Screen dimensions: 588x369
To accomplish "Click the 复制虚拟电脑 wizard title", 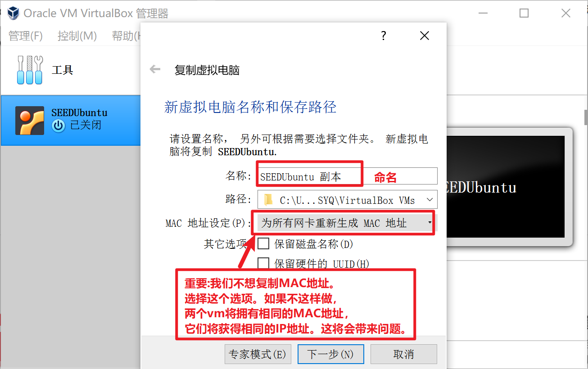I will pyautogui.click(x=207, y=70).
